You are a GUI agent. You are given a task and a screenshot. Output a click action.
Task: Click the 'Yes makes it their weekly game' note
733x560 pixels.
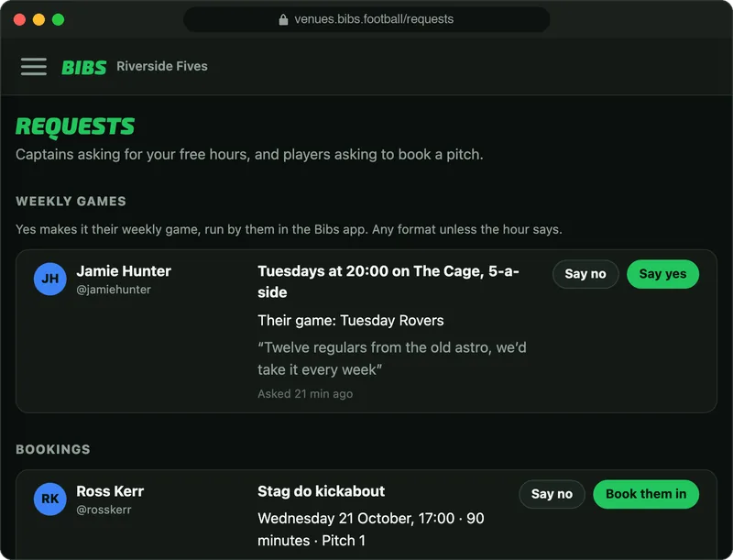289,229
